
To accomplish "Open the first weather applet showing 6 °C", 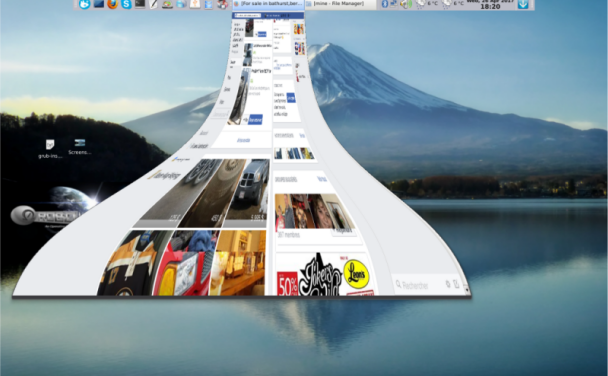I will click(427, 4).
